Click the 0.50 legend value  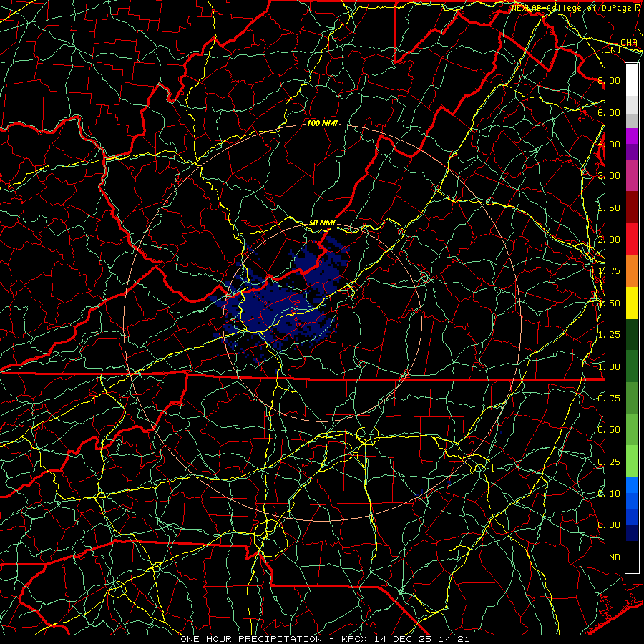609,430
